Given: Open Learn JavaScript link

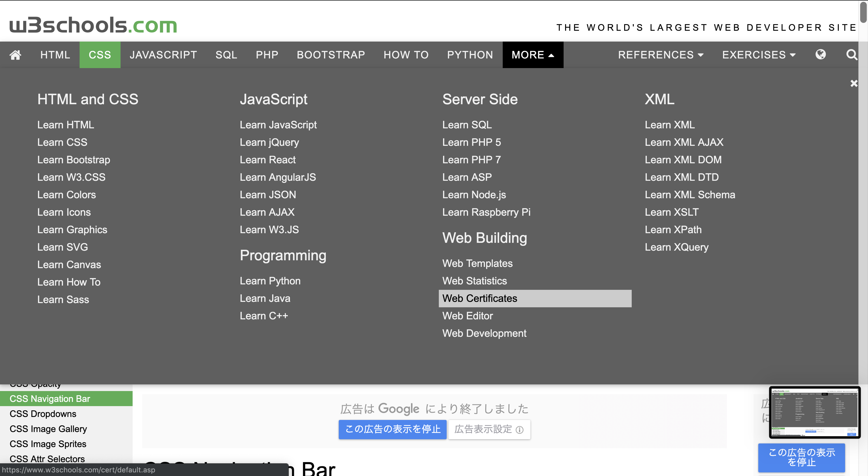Looking at the screenshot, I should 278,124.
